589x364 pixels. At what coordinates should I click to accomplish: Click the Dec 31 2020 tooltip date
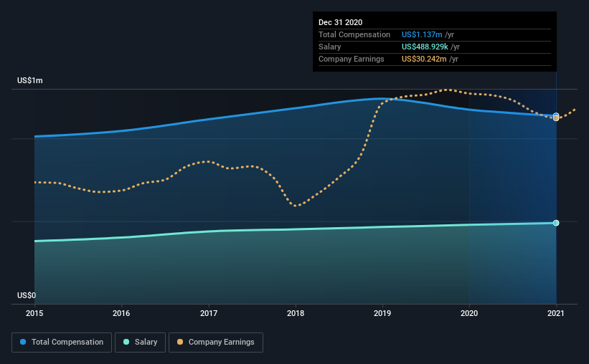[340, 22]
